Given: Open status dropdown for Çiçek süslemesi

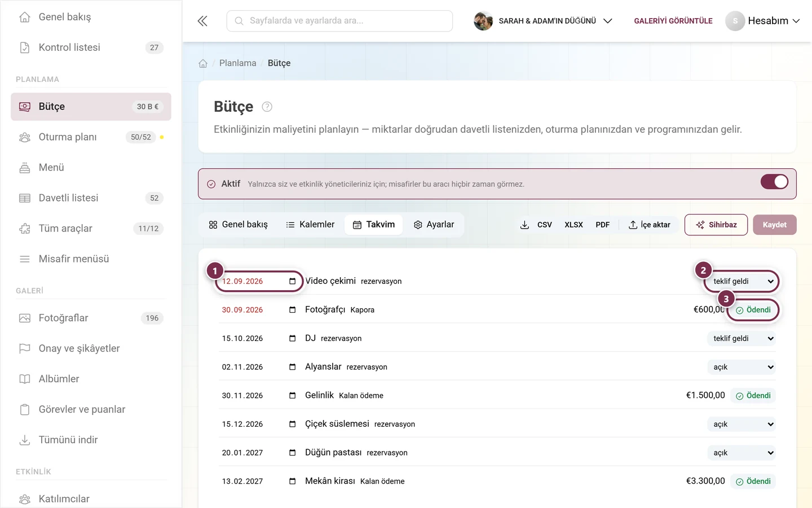Looking at the screenshot, I should (742, 424).
